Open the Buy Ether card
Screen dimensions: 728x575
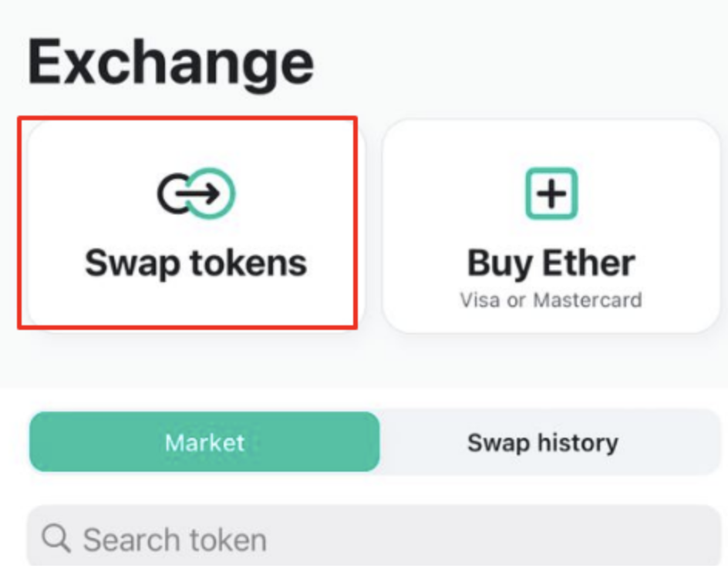point(551,226)
